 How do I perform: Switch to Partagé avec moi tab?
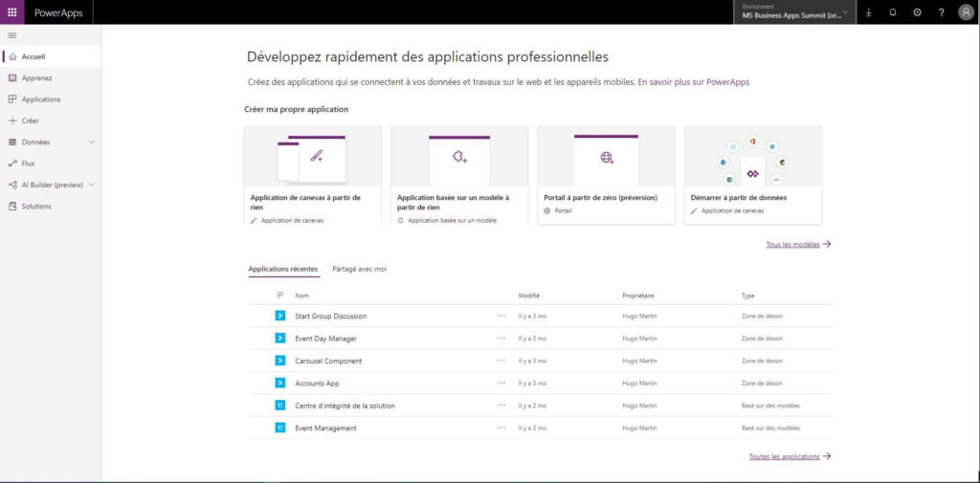click(360, 269)
